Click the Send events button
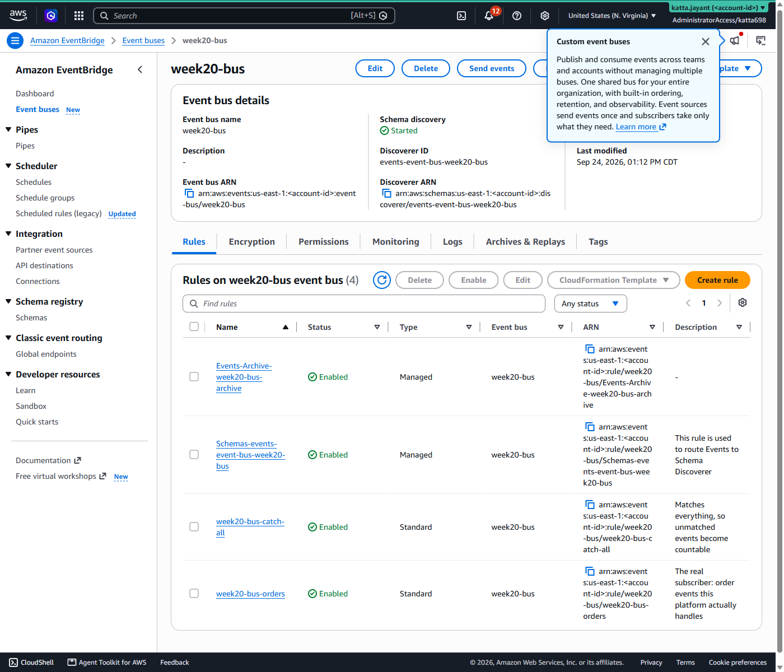This screenshot has width=784, height=672. 491,68
